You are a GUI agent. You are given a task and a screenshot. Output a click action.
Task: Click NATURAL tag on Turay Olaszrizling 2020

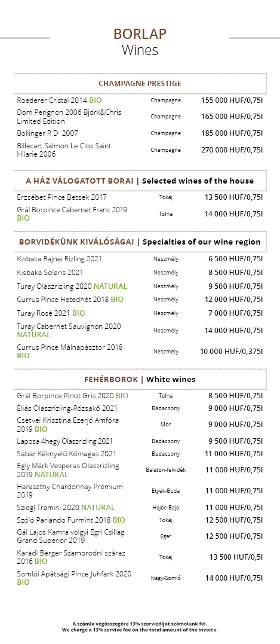(110, 286)
